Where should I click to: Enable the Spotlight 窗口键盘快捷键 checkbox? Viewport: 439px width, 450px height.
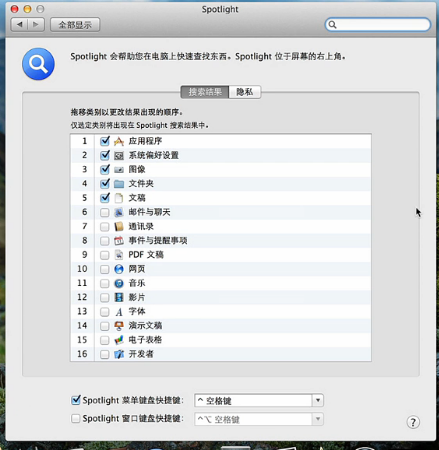(x=76, y=418)
